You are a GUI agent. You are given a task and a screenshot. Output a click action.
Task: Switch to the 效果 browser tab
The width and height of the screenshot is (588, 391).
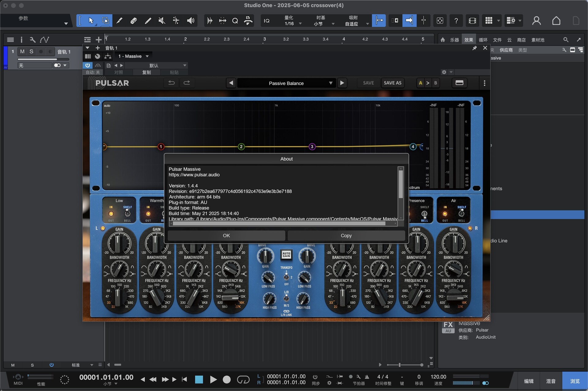pyautogui.click(x=469, y=40)
